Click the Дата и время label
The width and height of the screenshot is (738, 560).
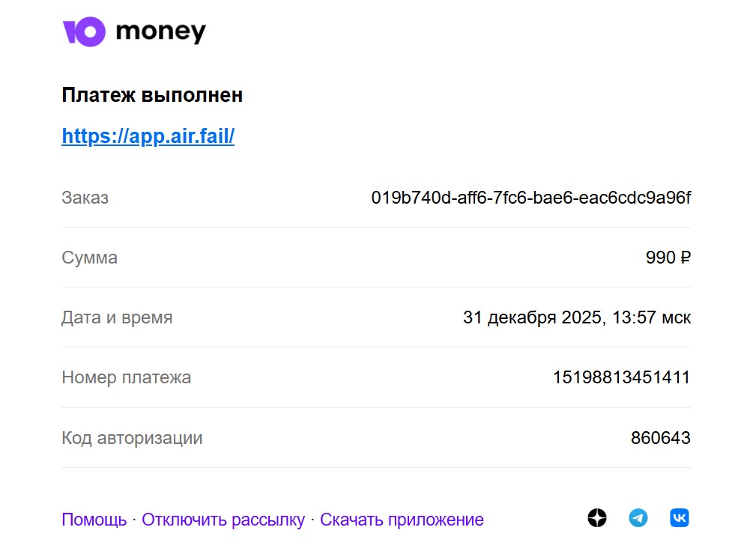pyautogui.click(x=117, y=318)
